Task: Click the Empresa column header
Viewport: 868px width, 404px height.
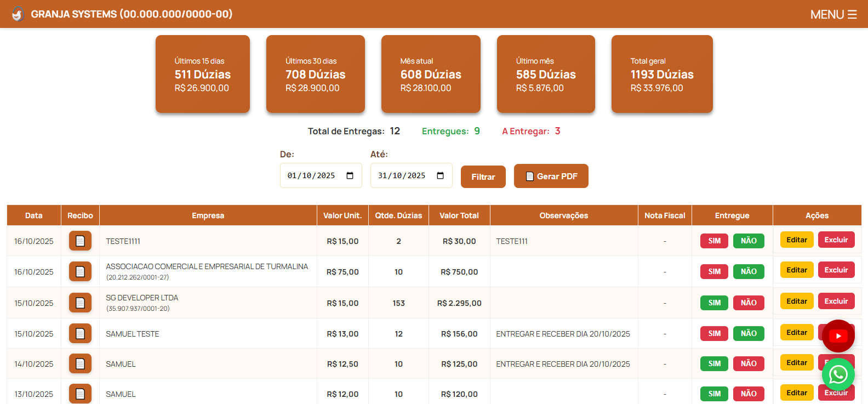Action: point(208,215)
